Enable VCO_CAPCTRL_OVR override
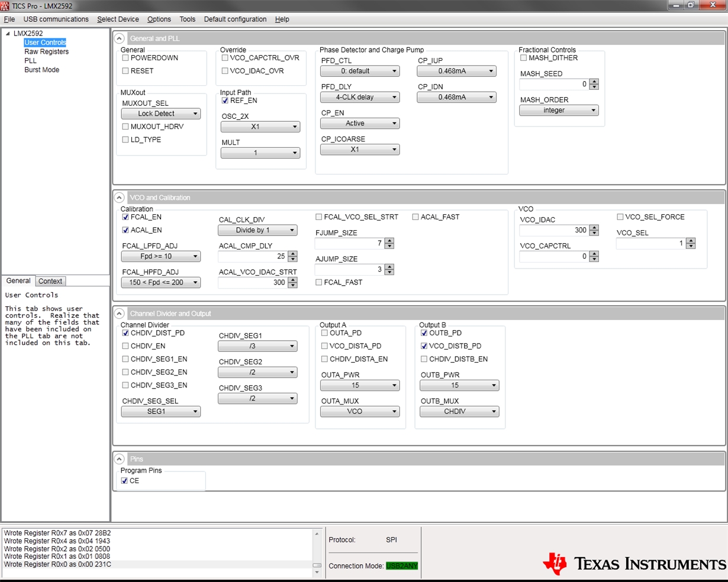This screenshot has width=728, height=582. (225, 58)
